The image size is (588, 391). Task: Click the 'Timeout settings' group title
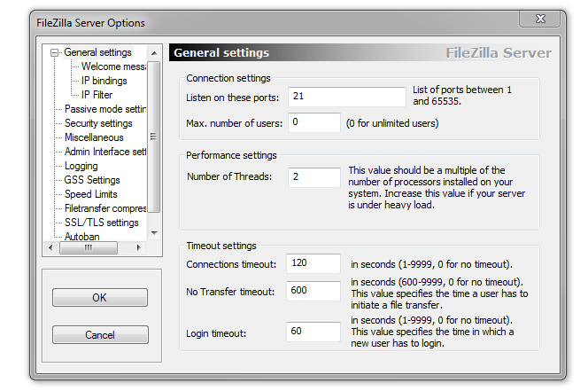[x=221, y=246]
